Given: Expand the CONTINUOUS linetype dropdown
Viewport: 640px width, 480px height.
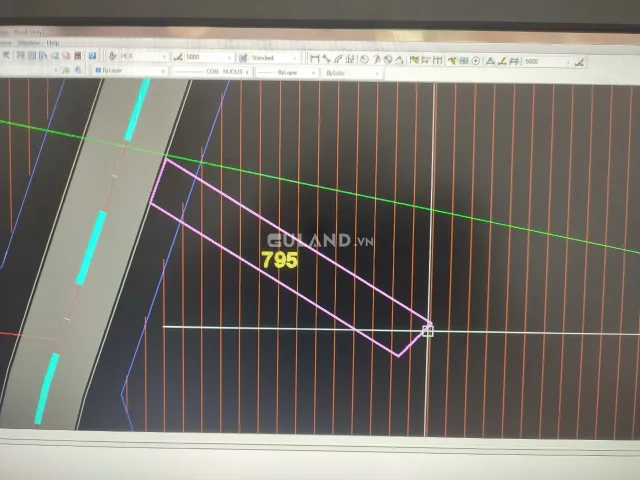Looking at the screenshot, I should [247, 72].
